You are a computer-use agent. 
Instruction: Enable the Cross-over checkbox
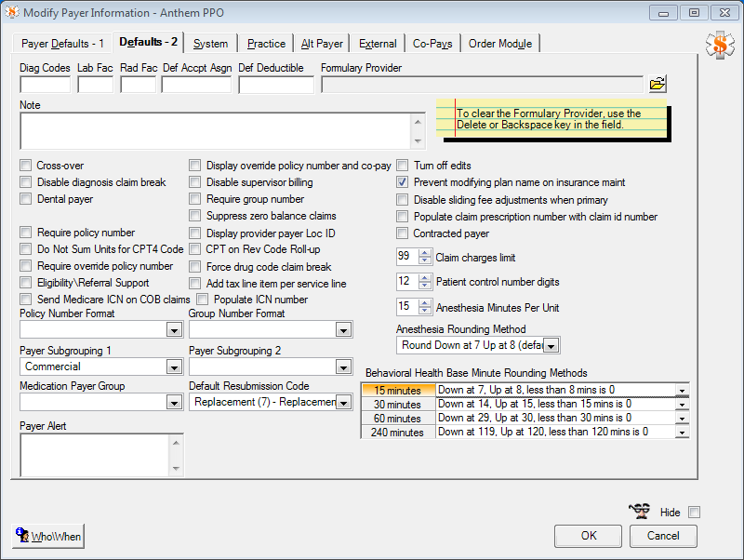coord(26,166)
